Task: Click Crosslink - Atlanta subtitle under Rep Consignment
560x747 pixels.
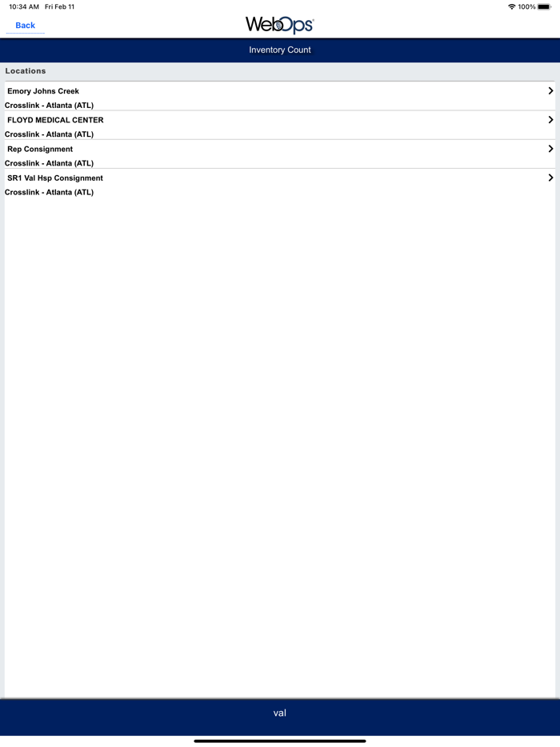Action: (49, 163)
